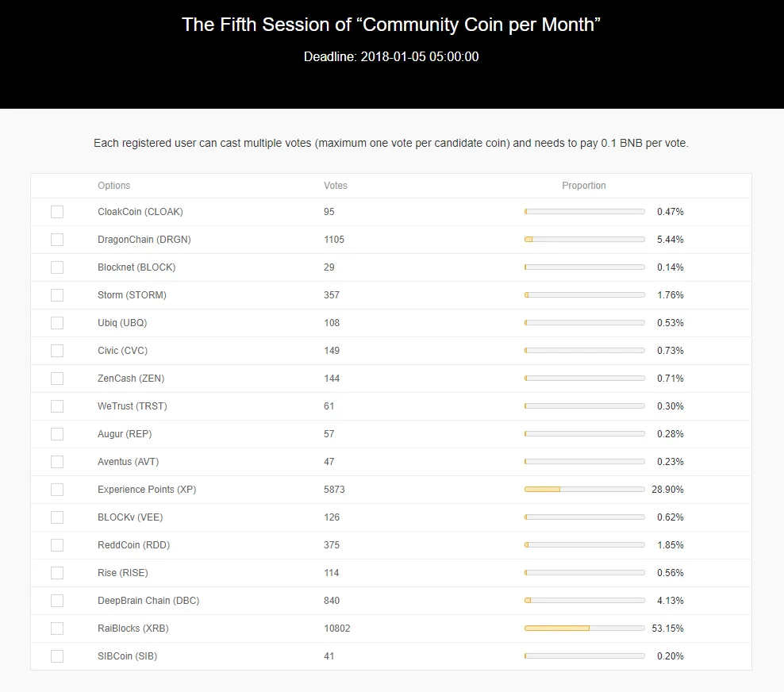Enable the Storm (STORM) checkbox
784x692 pixels.
57,295
